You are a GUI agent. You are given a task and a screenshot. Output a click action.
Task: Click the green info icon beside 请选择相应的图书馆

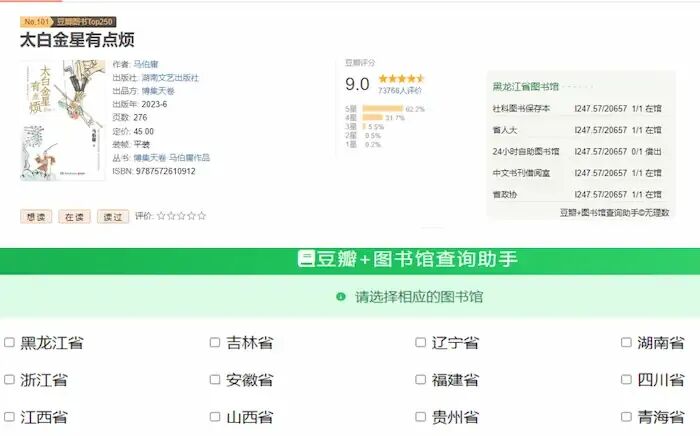click(341, 297)
